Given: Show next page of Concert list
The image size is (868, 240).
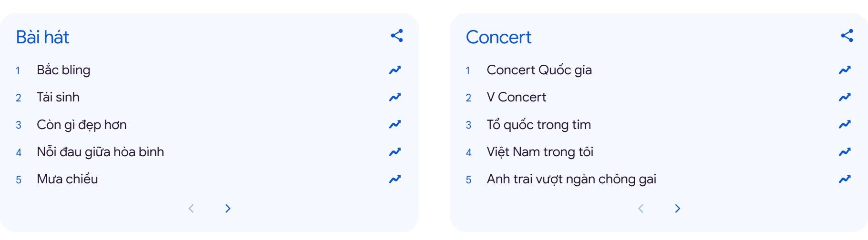Looking at the screenshot, I should coord(678,209).
